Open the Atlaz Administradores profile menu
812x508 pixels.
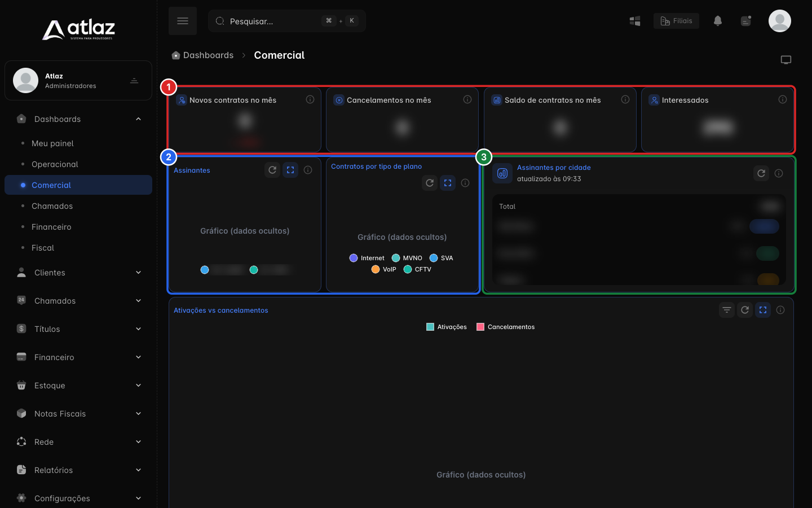tap(78, 80)
